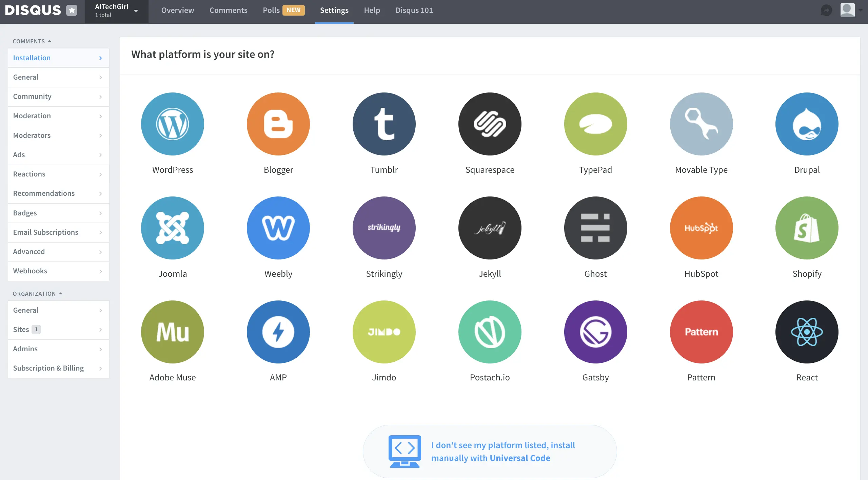Viewport: 868px width, 480px height.
Task: Choose the Ghost platform icon
Action: [596, 228]
